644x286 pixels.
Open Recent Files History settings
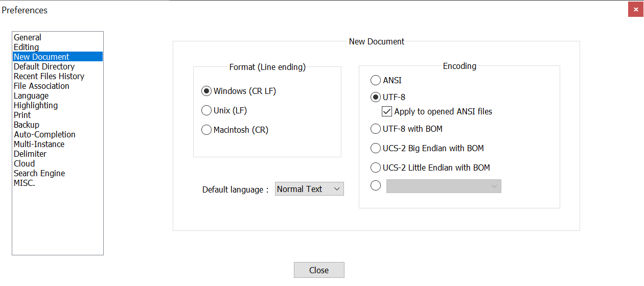click(x=49, y=76)
